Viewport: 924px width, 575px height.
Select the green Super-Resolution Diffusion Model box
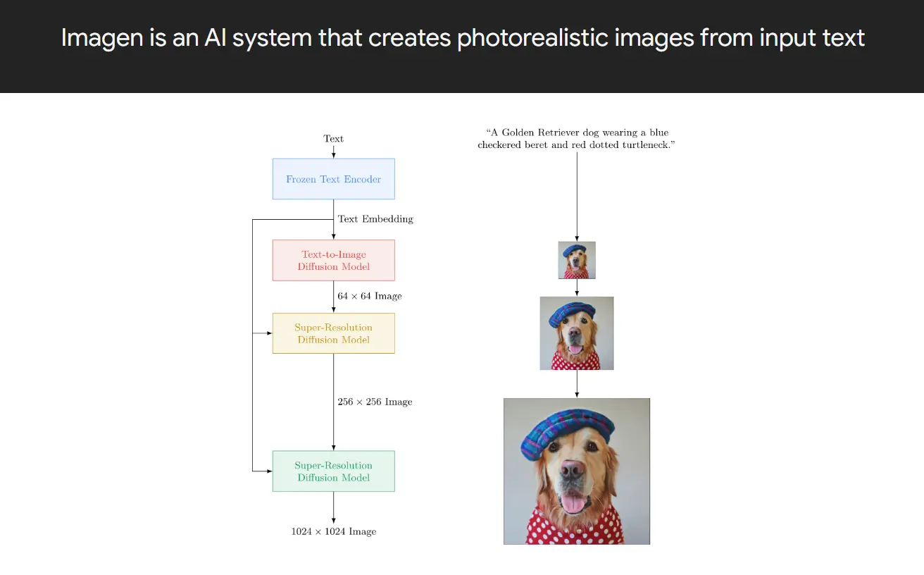(333, 471)
